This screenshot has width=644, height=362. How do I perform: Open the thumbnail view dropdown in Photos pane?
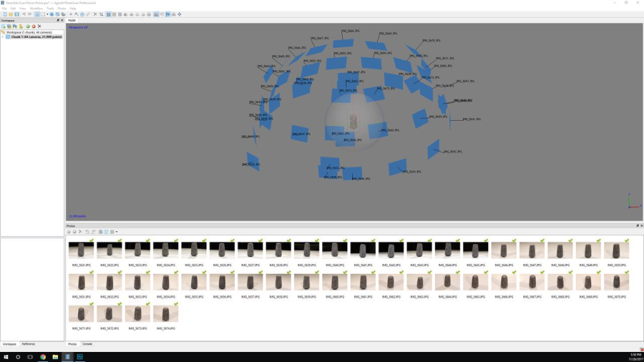116,232
